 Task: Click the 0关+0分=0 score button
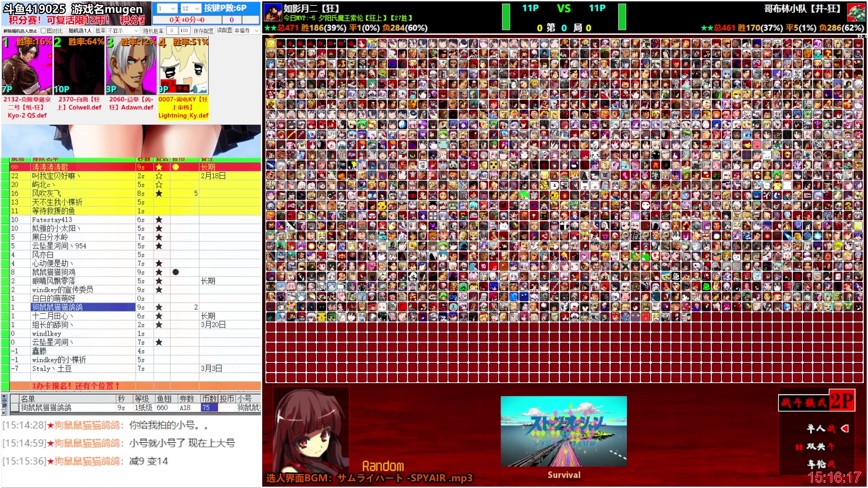(187, 20)
